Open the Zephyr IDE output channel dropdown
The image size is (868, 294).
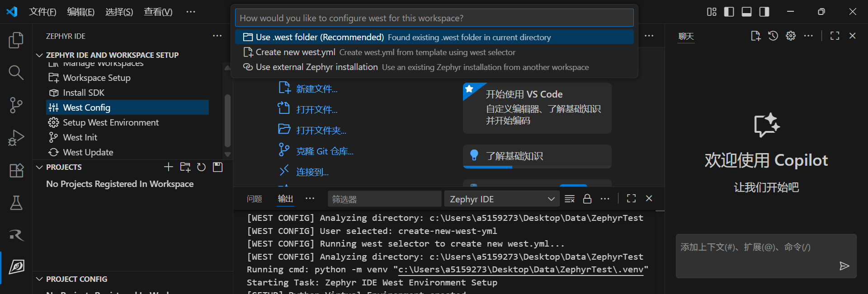coord(502,199)
